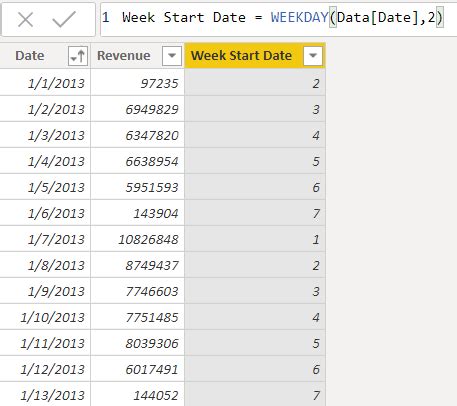Viewport: 457px width, 406px height.
Task: Select the Revenue column header
Action: point(124,56)
